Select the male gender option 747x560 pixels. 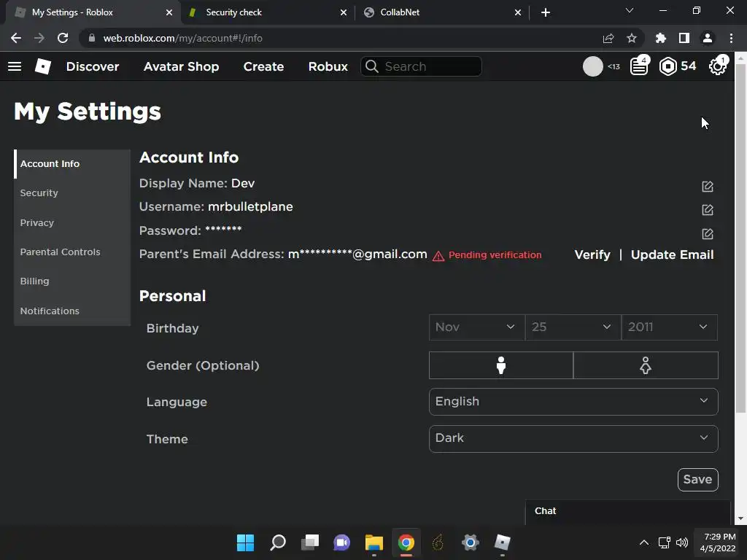[x=500, y=365]
